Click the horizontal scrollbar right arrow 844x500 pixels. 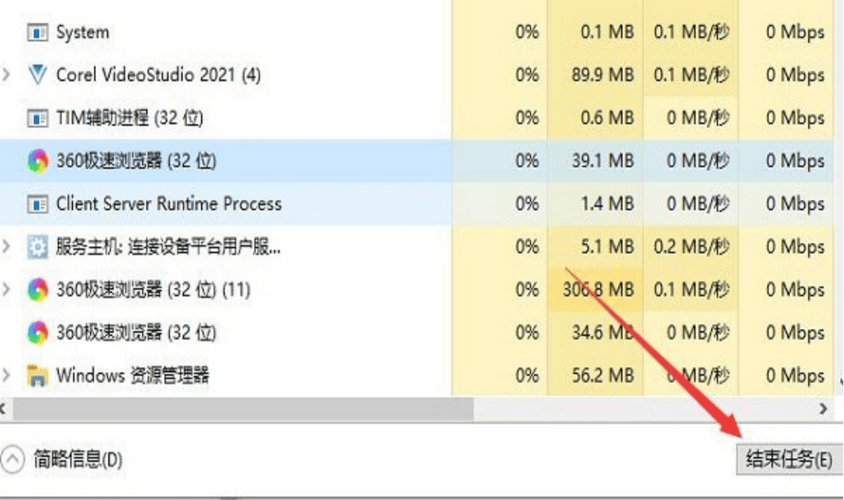click(x=823, y=409)
